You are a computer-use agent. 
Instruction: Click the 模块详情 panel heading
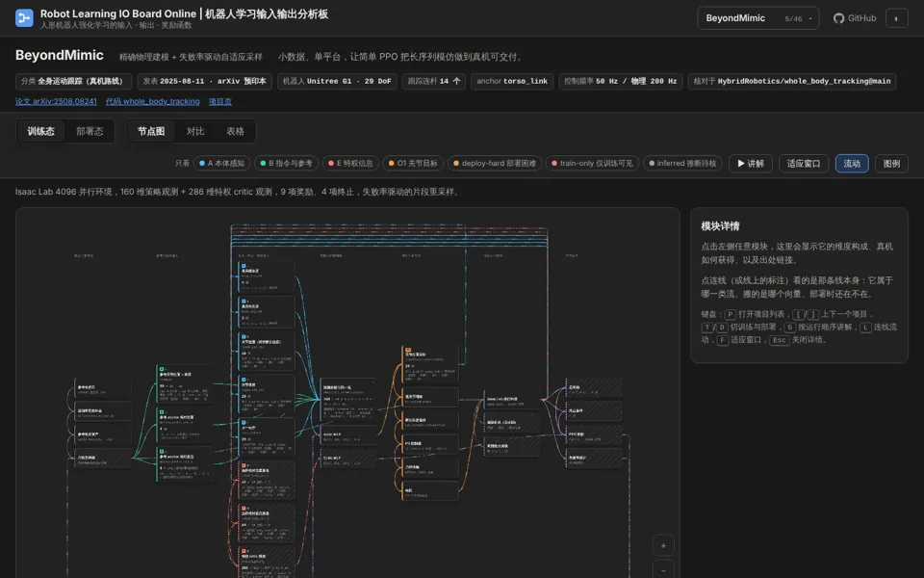720,225
